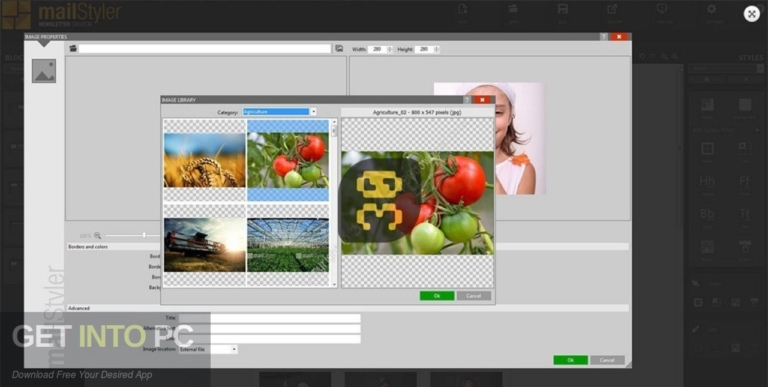Click the Hh heading style icon

click(707, 182)
